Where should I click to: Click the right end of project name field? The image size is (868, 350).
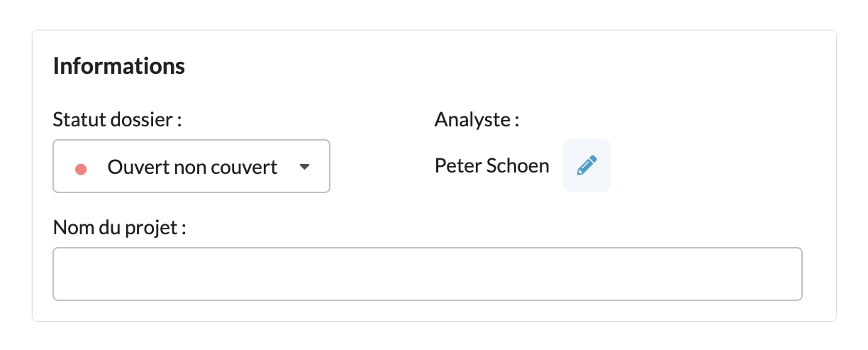click(x=787, y=274)
